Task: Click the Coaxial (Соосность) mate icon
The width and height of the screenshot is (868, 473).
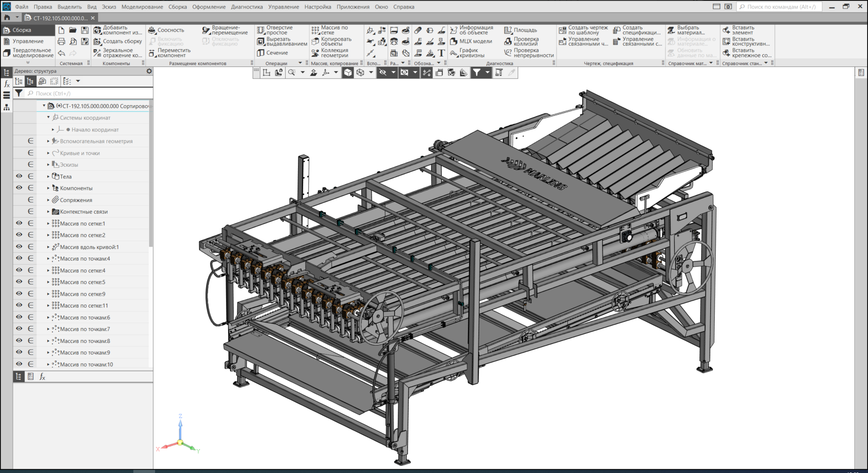Action: point(152,30)
